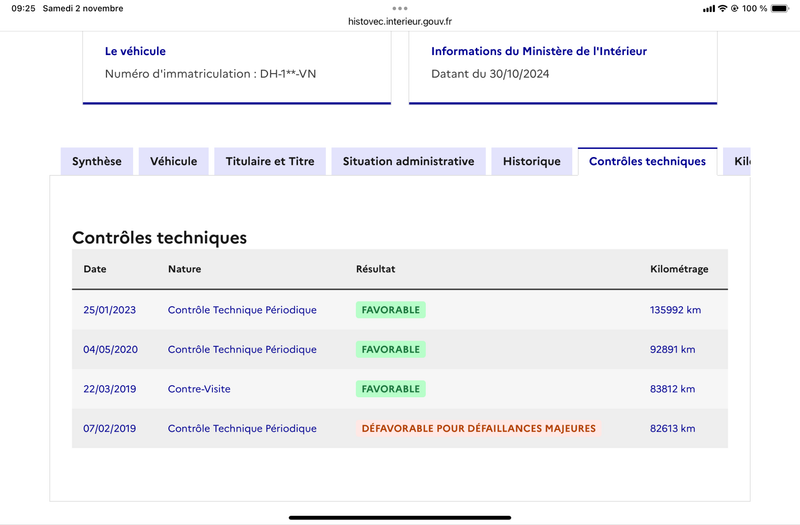Click the Kilométrage column header
This screenshot has width=800, height=525.
point(679,269)
